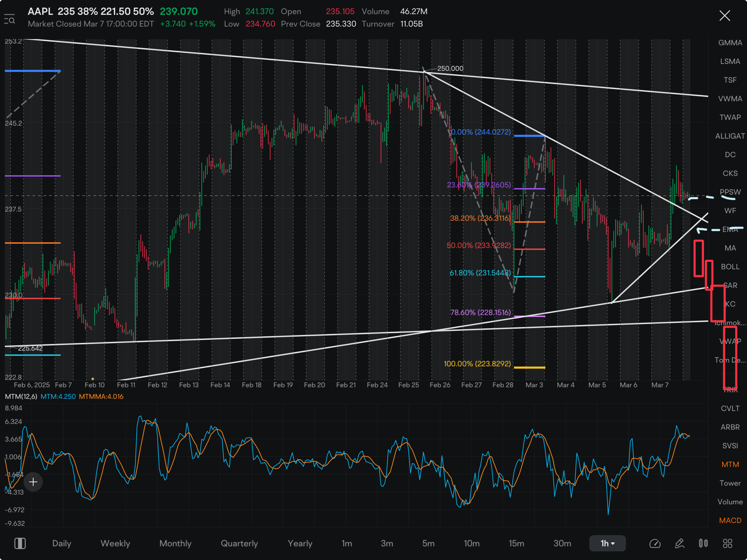Enable the Tower indicator

(x=730, y=483)
